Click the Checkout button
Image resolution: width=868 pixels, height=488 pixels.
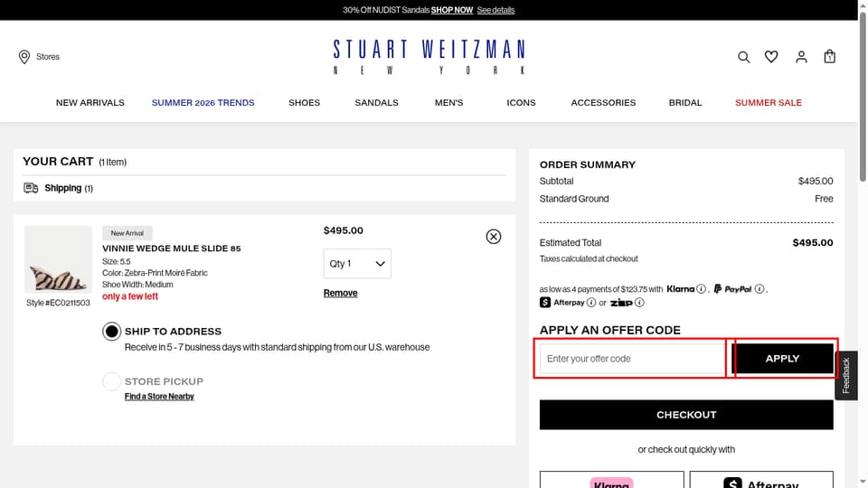coord(686,415)
